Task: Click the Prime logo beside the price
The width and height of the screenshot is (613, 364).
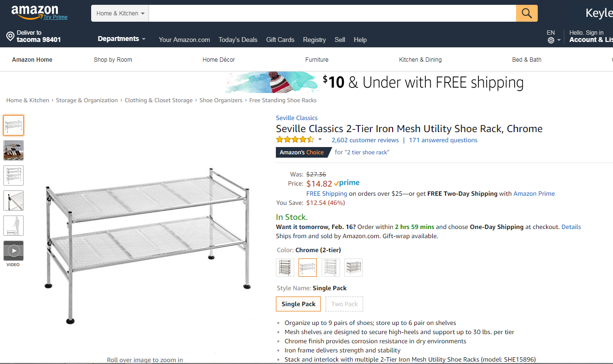Action: [x=347, y=183]
